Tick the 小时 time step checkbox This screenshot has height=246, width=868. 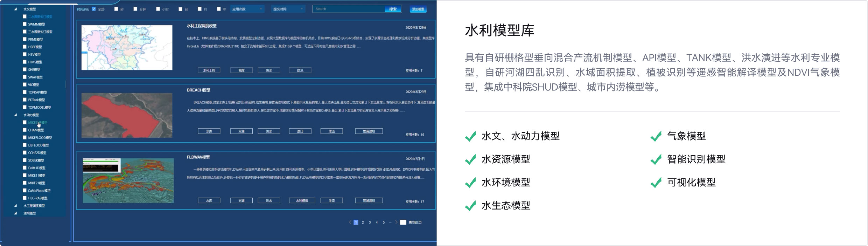[158, 9]
